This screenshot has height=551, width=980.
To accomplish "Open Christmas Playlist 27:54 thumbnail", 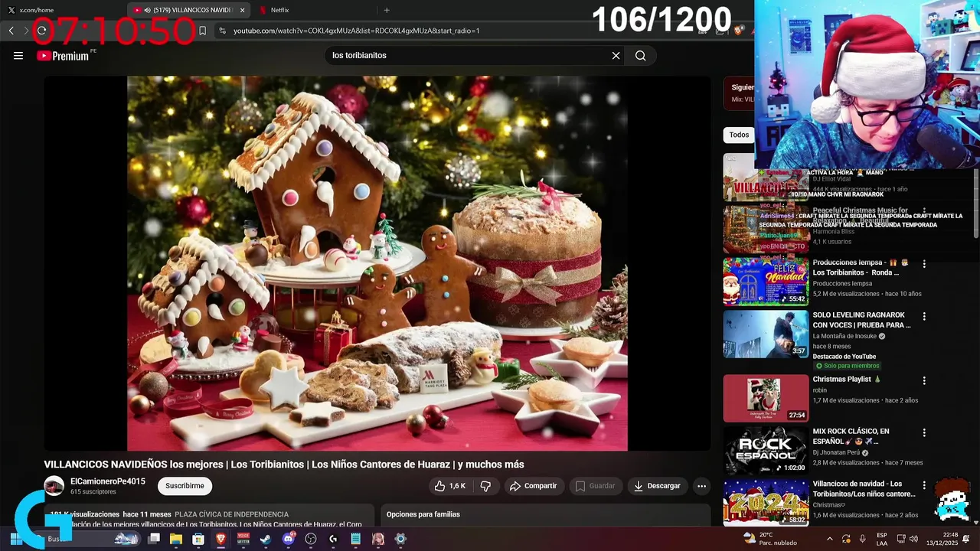I will (766, 398).
